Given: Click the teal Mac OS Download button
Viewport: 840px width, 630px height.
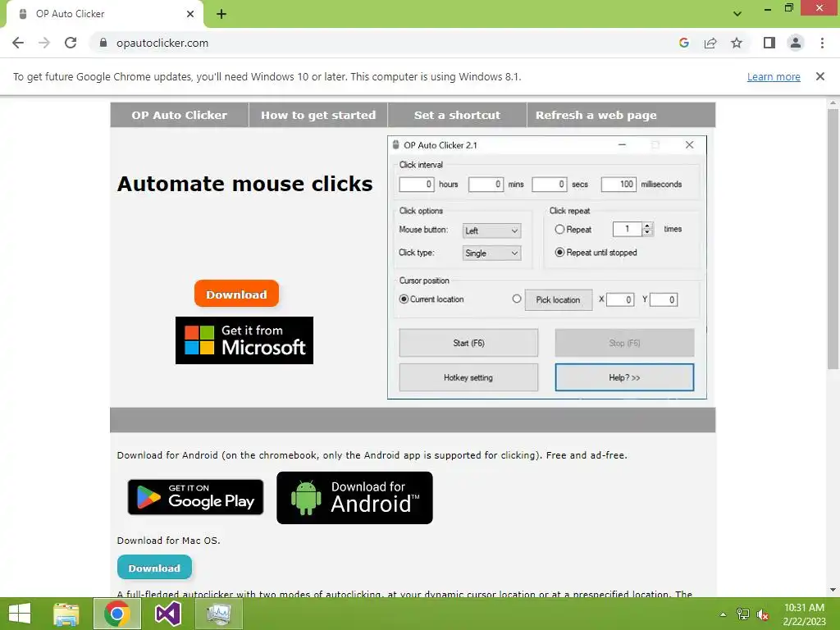Looking at the screenshot, I should [154, 568].
